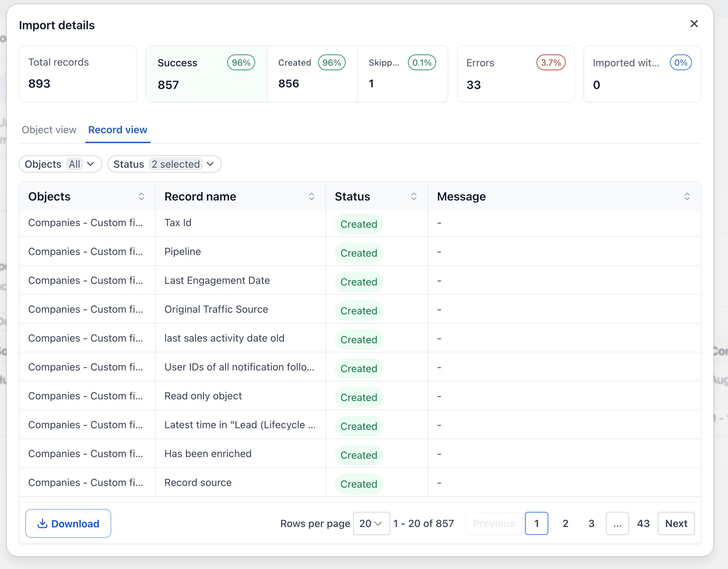
Task: Click the Latest time in Lead record
Action: point(240,425)
